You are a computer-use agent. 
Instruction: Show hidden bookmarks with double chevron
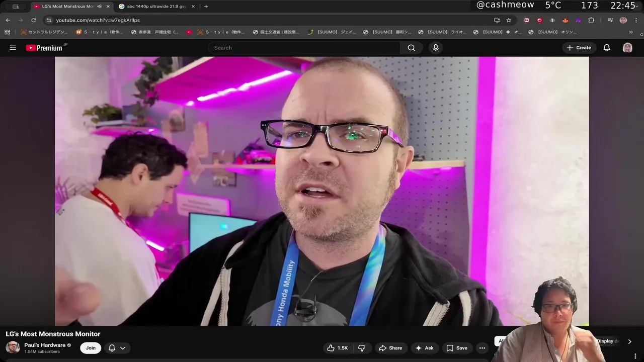[x=631, y=32]
